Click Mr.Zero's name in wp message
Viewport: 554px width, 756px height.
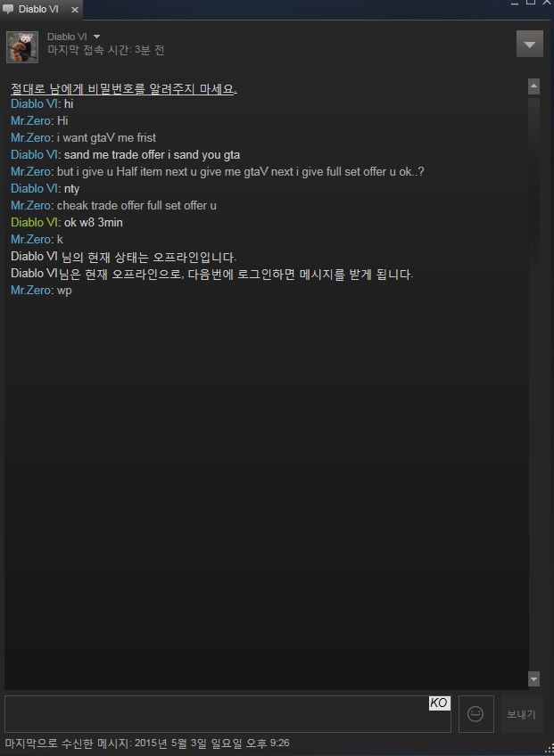tap(31, 291)
